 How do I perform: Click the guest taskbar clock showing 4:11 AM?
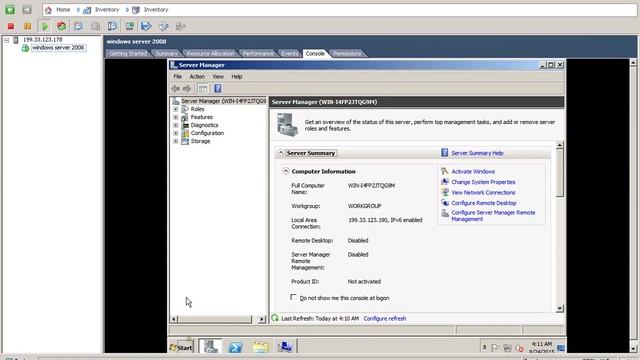(542, 348)
